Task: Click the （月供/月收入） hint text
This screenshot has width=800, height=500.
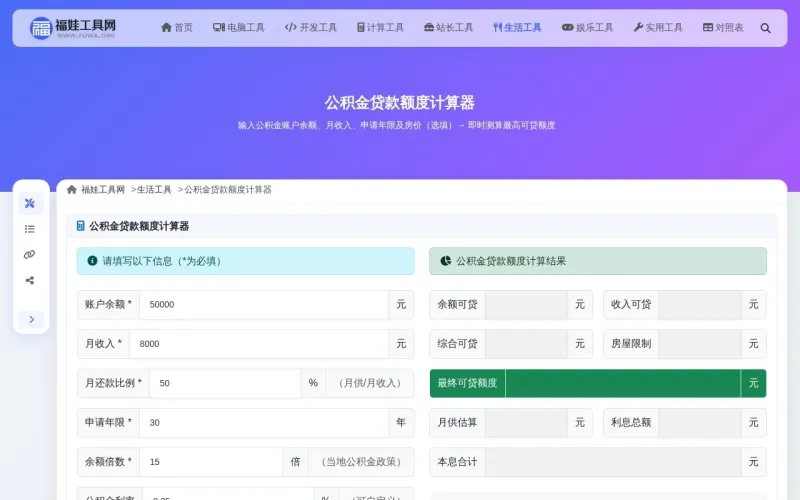Action: pyautogui.click(x=370, y=383)
